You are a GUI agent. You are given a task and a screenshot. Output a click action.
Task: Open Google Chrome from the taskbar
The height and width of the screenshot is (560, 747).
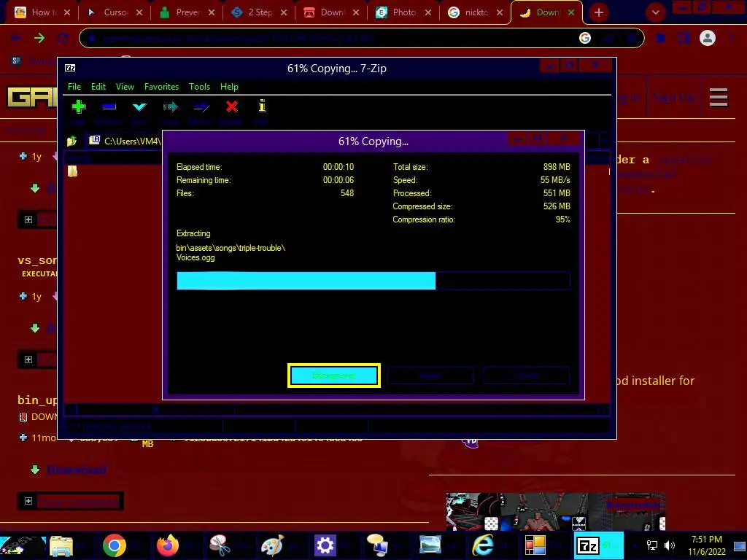pos(115,545)
